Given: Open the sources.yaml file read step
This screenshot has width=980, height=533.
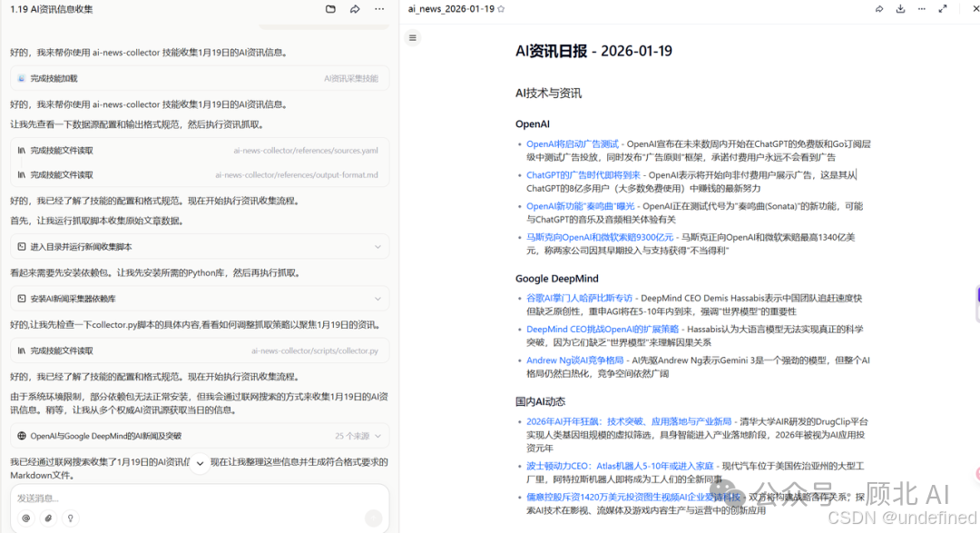Looking at the screenshot, I should pyautogui.click(x=200, y=150).
